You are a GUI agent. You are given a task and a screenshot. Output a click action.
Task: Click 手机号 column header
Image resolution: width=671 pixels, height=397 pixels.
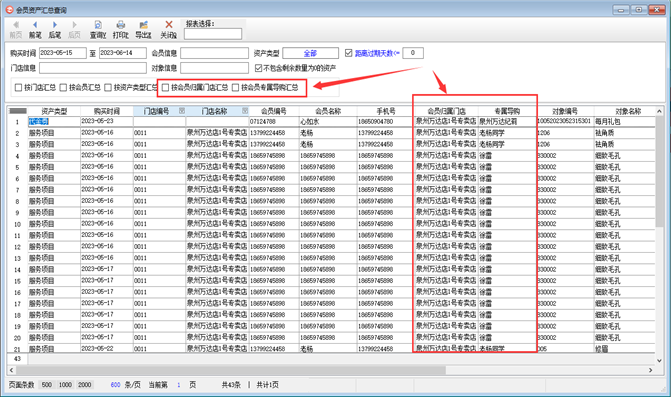click(386, 111)
